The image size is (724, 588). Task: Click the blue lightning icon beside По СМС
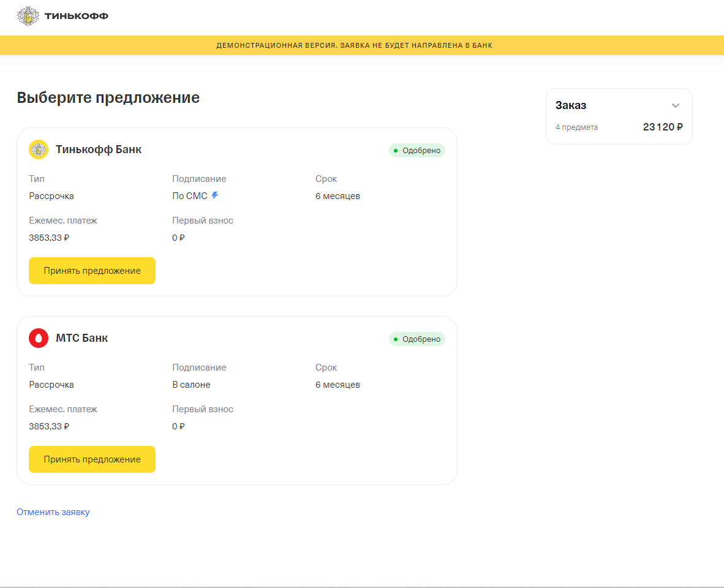tap(215, 195)
